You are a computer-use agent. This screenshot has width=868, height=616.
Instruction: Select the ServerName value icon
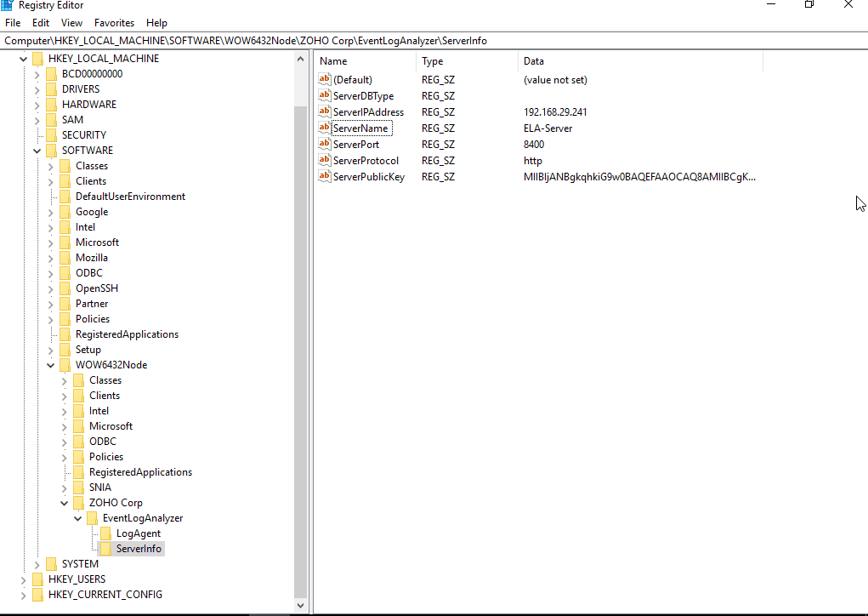[324, 128]
